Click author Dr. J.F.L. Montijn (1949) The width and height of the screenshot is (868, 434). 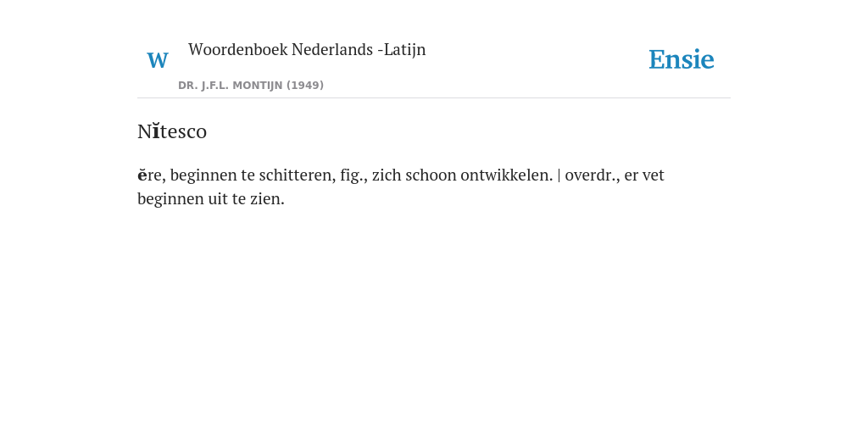[251, 86]
